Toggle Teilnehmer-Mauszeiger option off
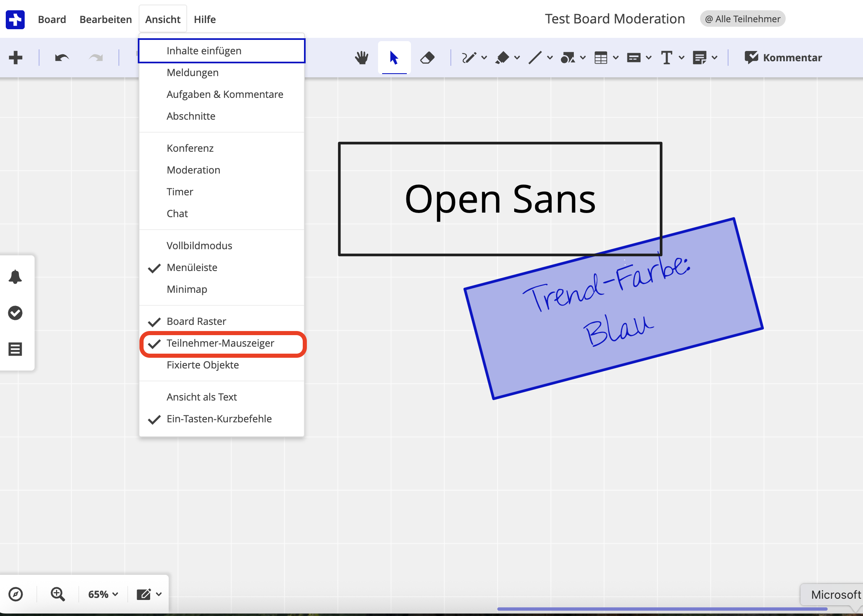Image resolution: width=863 pixels, height=616 pixels. click(220, 343)
